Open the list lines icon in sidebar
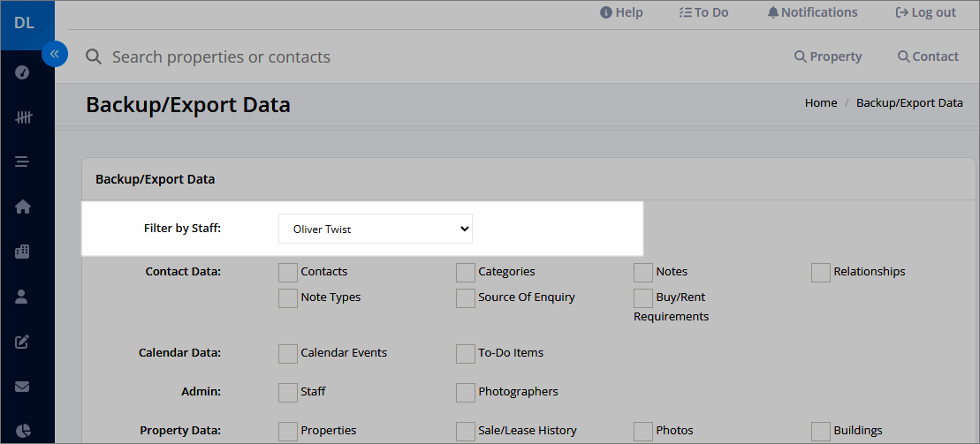980x444 pixels. (x=22, y=162)
